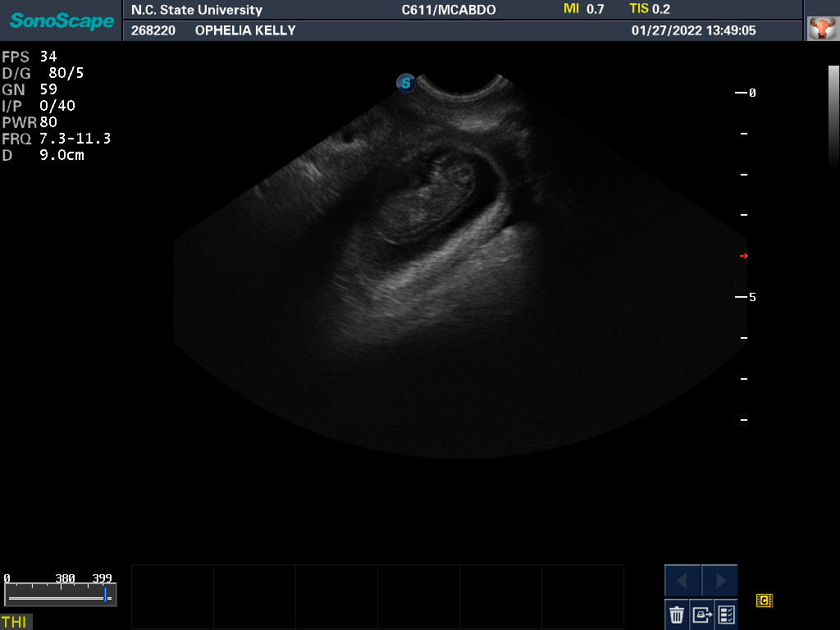
Task: Open the checklist report icon
Action: [726, 614]
